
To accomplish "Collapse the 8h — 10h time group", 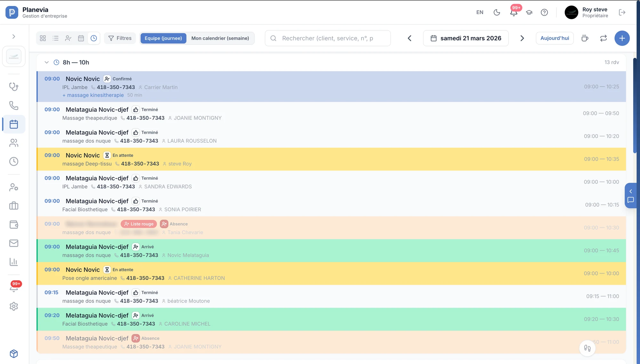I will [47, 62].
